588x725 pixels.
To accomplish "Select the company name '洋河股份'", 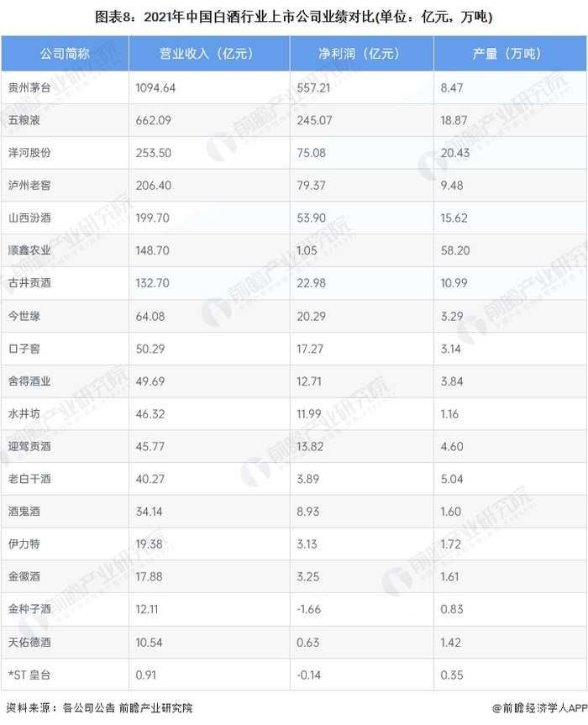I will coord(29,153).
